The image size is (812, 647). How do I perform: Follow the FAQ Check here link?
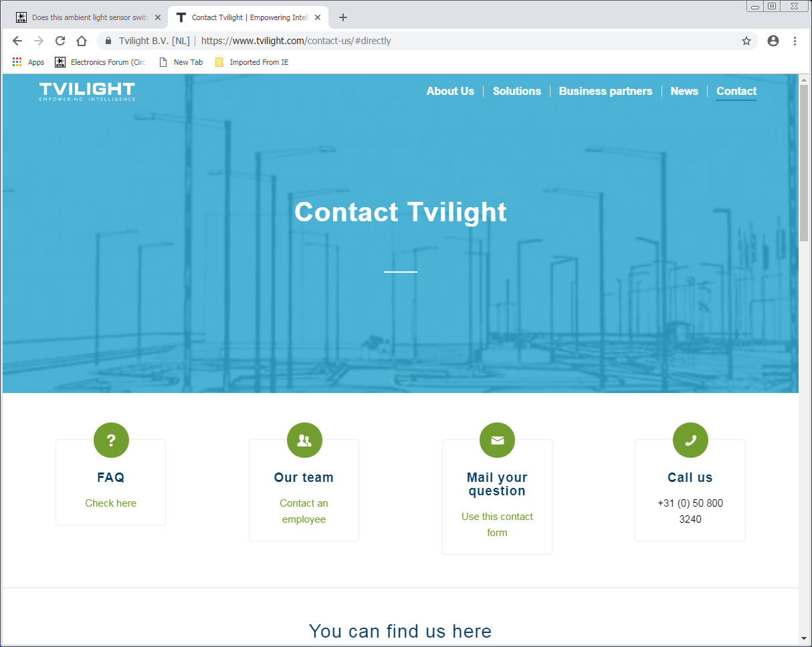pyautogui.click(x=111, y=503)
